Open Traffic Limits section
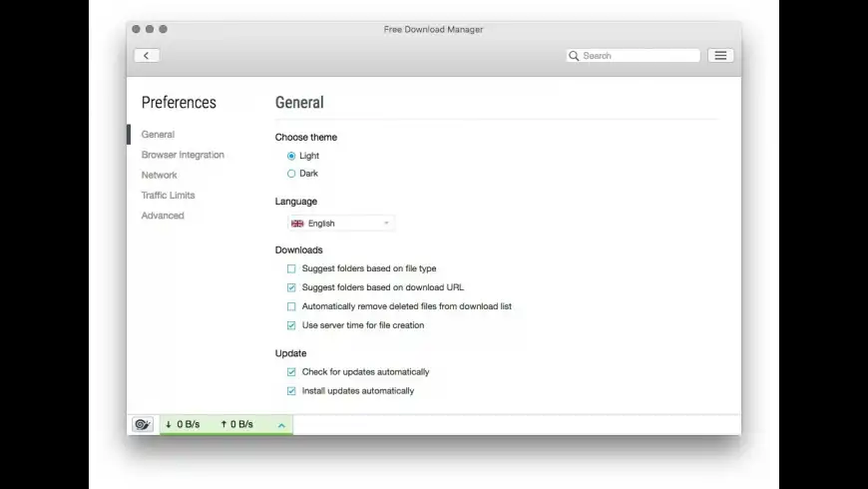 168,196
